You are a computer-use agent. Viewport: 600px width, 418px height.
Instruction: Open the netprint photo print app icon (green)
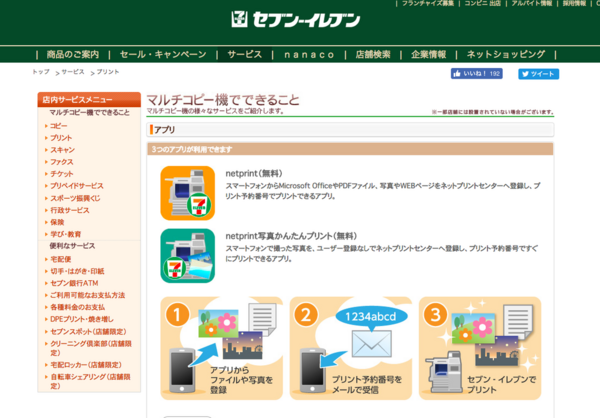click(x=188, y=256)
